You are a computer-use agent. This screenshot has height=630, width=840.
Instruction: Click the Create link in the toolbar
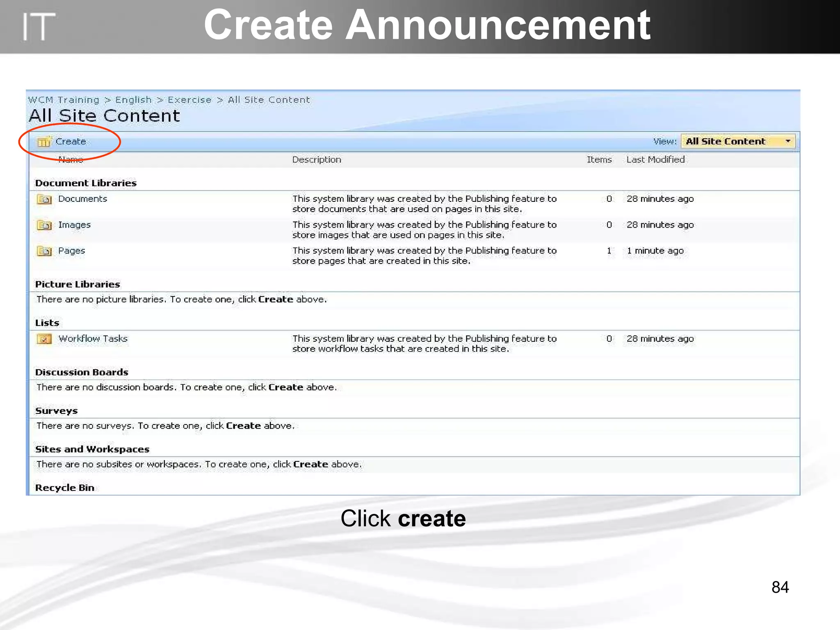[x=71, y=142]
